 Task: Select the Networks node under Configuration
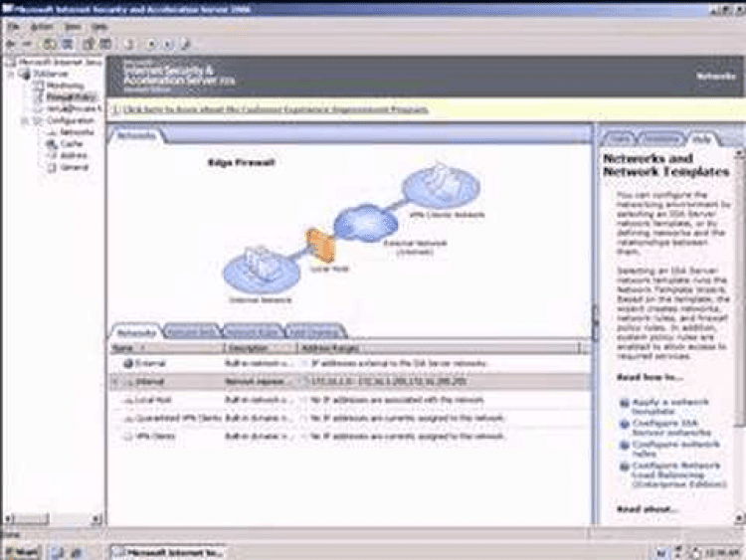point(77,131)
